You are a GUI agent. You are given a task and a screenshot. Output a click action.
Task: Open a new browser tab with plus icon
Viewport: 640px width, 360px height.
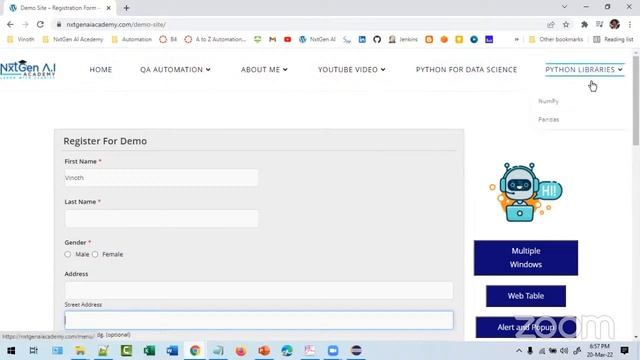point(127,8)
